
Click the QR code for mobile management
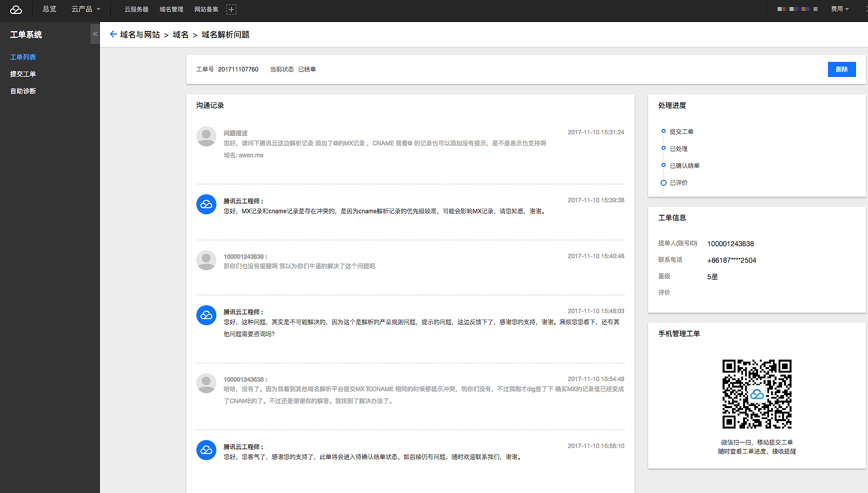pyautogui.click(x=757, y=394)
